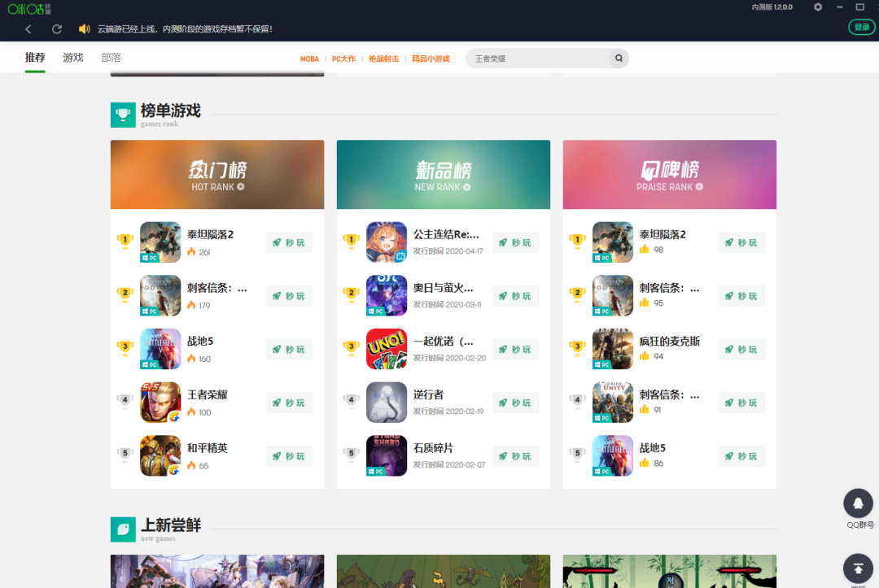The height and width of the screenshot is (588, 879).
Task: Reload the page with the refresh icon
Action: point(57,29)
